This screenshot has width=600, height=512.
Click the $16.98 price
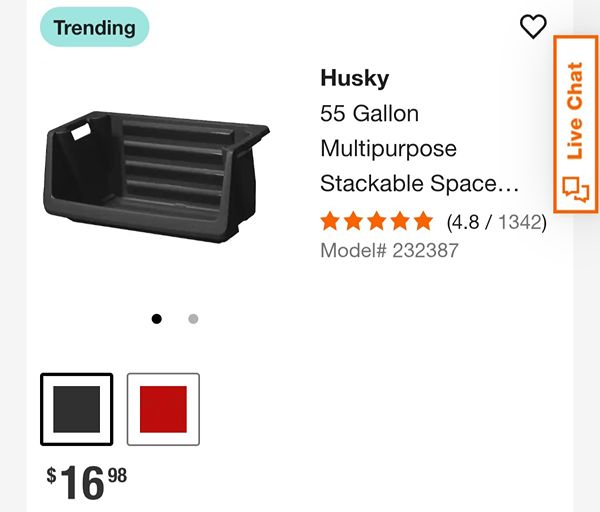[86, 483]
